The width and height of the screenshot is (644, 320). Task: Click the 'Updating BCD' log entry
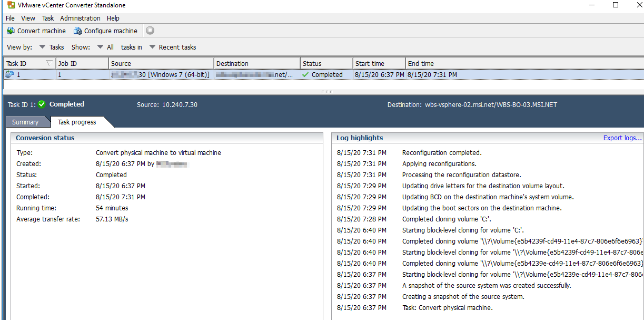(x=488, y=197)
